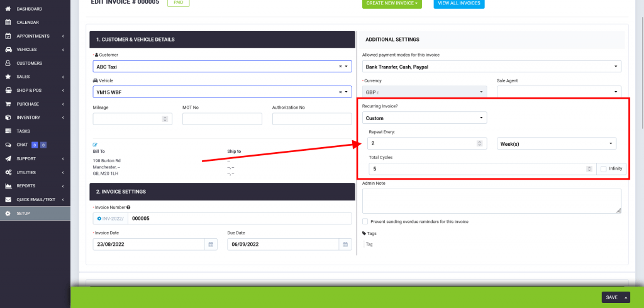Expand the allowed payment modes dropdown
644x308 pixels.
point(491,67)
